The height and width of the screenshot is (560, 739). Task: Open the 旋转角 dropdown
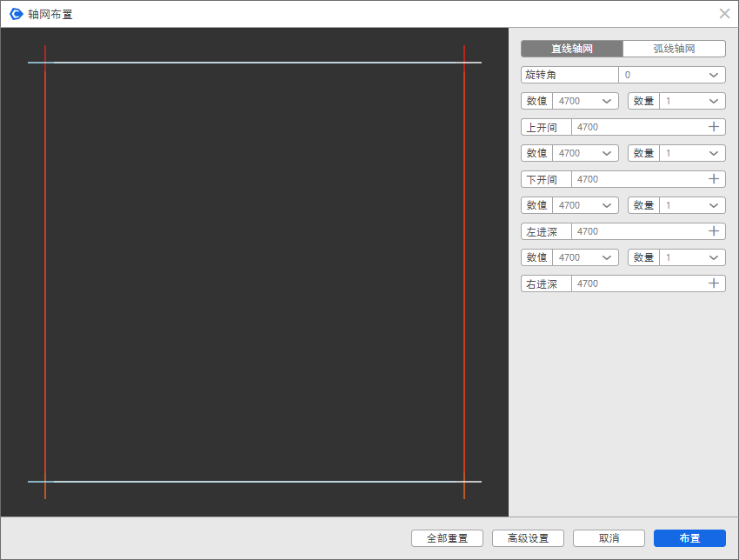pyautogui.click(x=714, y=75)
